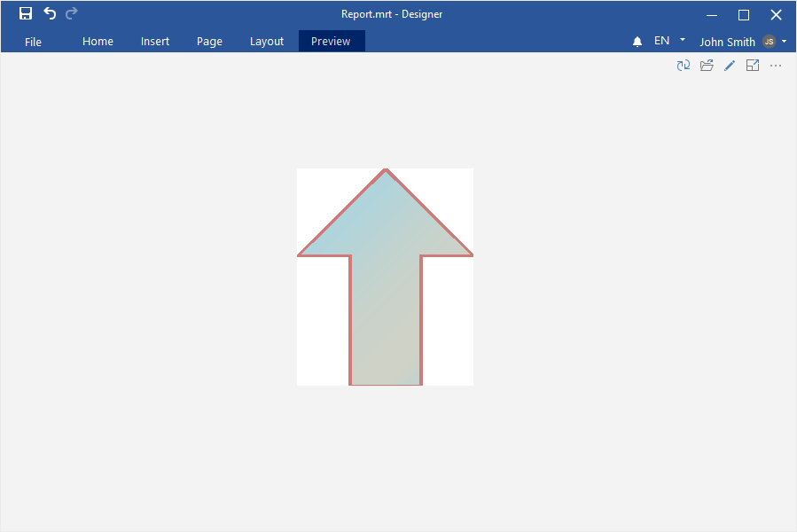Click the Save icon in title bar
The image size is (797, 532).
coord(26,13)
